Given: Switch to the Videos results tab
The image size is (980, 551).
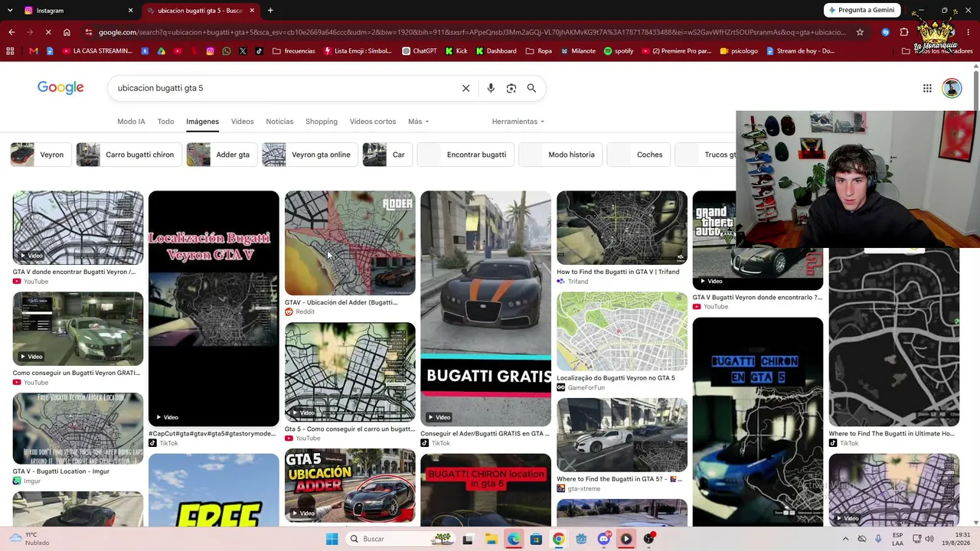Looking at the screenshot, I should tap(242, 122).
